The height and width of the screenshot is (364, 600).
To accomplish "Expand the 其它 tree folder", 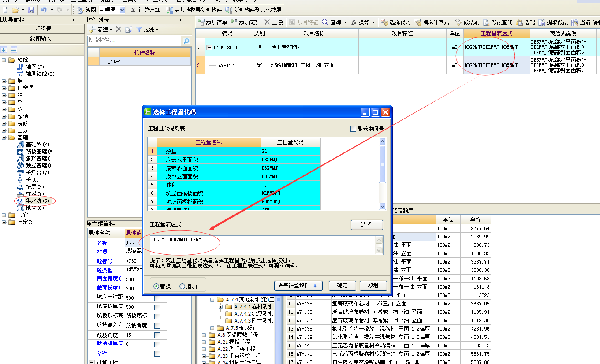I will click(4, 215).
